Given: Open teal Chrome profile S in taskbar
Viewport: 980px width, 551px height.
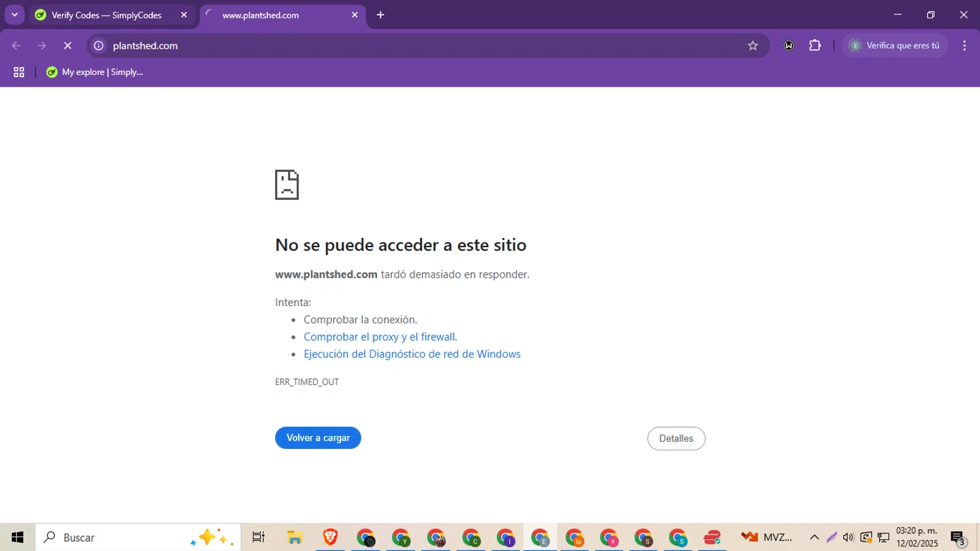Looking at the screenshot, I should pyautogui.click(x=678, y=538).
